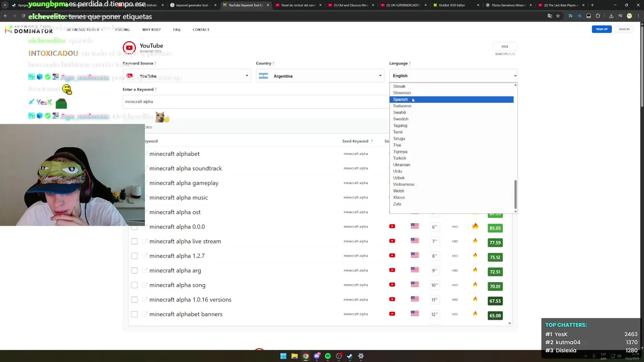Click the Sign Up button
Screen dimensions: 644x362
602,29
